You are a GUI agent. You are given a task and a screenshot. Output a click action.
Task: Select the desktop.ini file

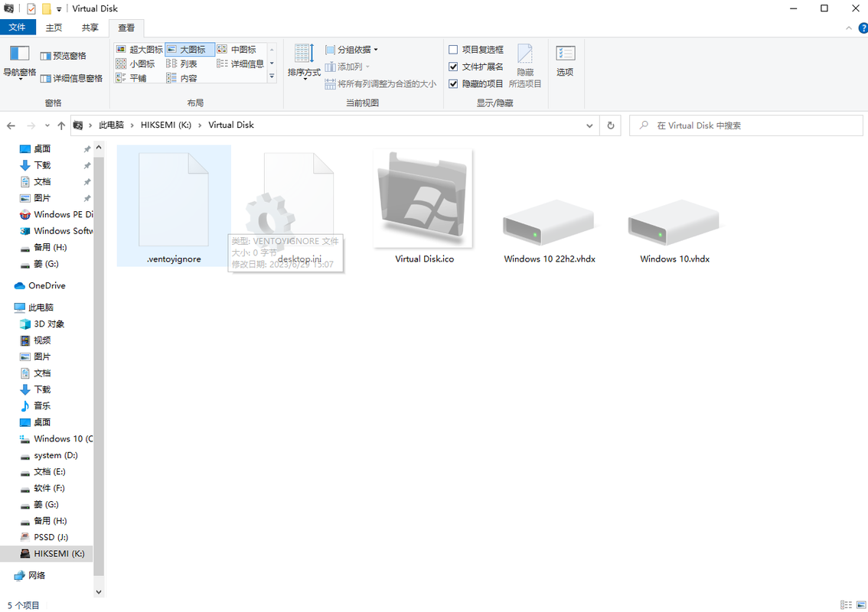299,206
